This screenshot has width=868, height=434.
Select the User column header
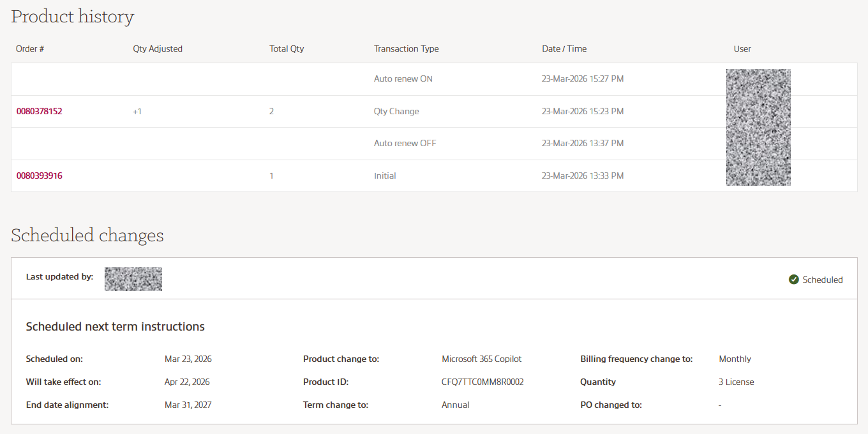click(742, 49)
